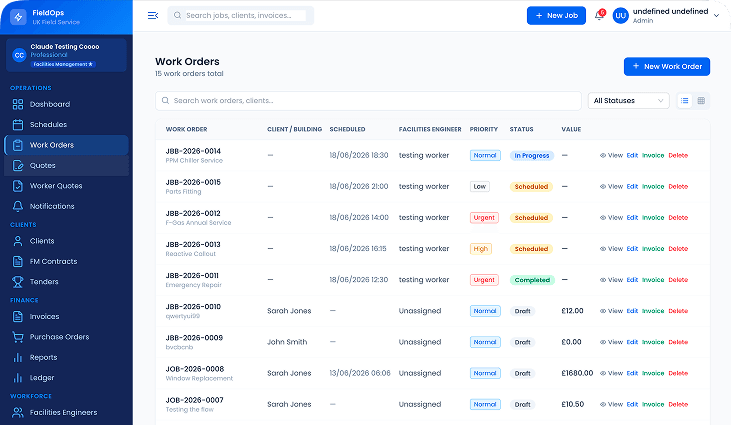Invoice work order JBB-2026-0011
Viewport: 731px width, 425px height.
point(653,280)
